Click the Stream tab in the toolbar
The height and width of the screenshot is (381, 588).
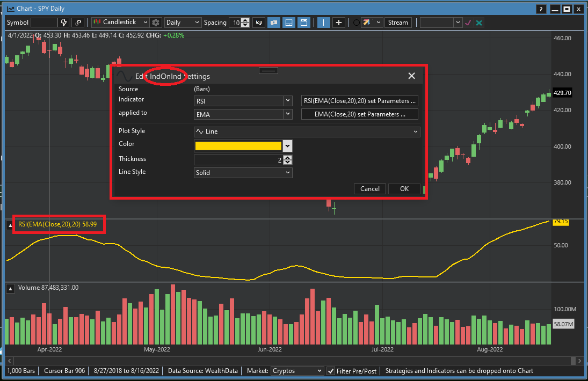(x=398, y=23)
